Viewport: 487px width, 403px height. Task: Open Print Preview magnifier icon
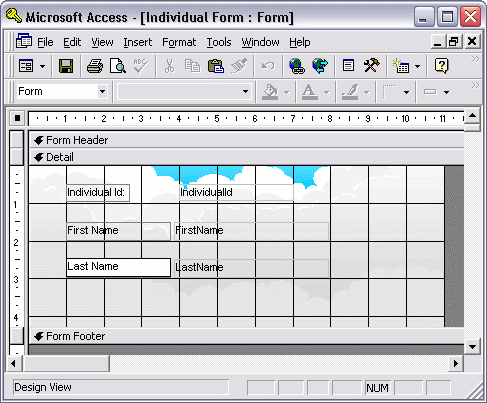click(118, 66)
